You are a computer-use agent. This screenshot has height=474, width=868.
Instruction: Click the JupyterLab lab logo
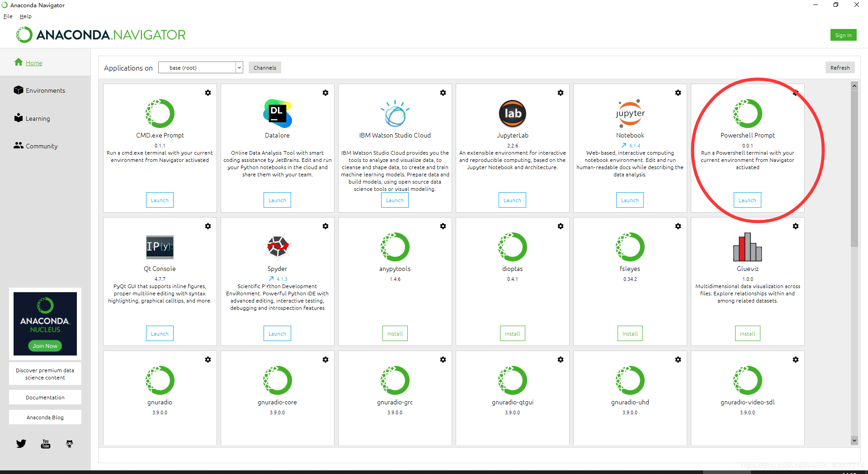[x=513, y=114]
